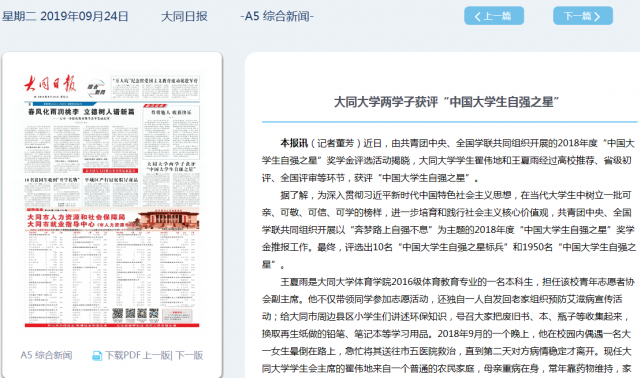
Task: Click the -A5 综合新闻- header label
Action: coord(277,16)
